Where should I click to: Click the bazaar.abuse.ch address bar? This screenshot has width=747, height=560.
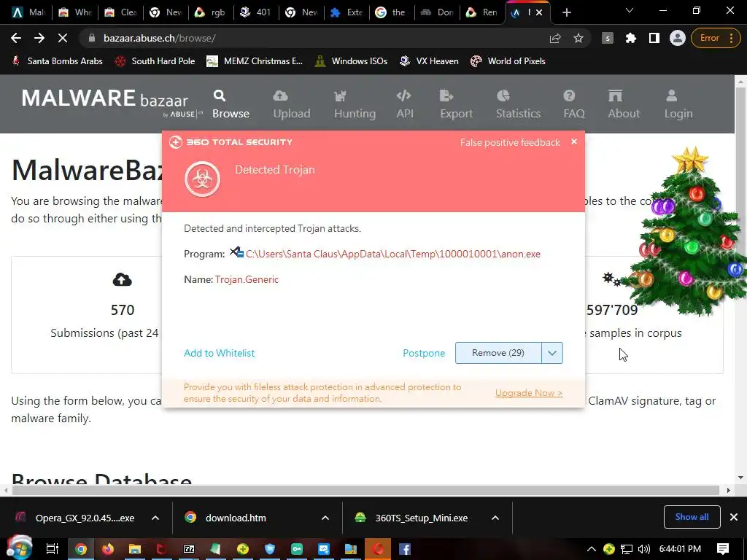pos(314,38)
